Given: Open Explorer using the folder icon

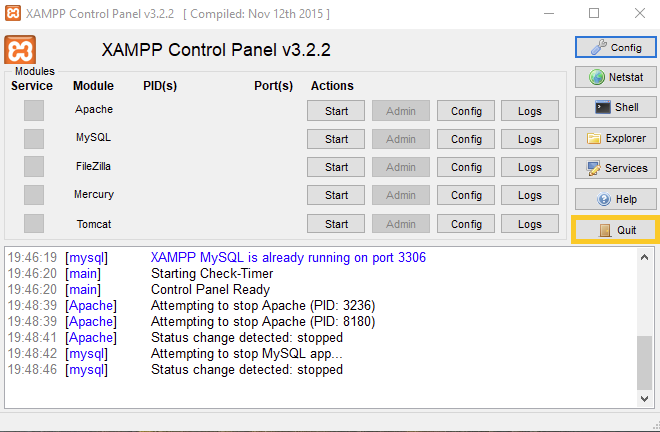Looking at the screenshot, I should point(594,138).
